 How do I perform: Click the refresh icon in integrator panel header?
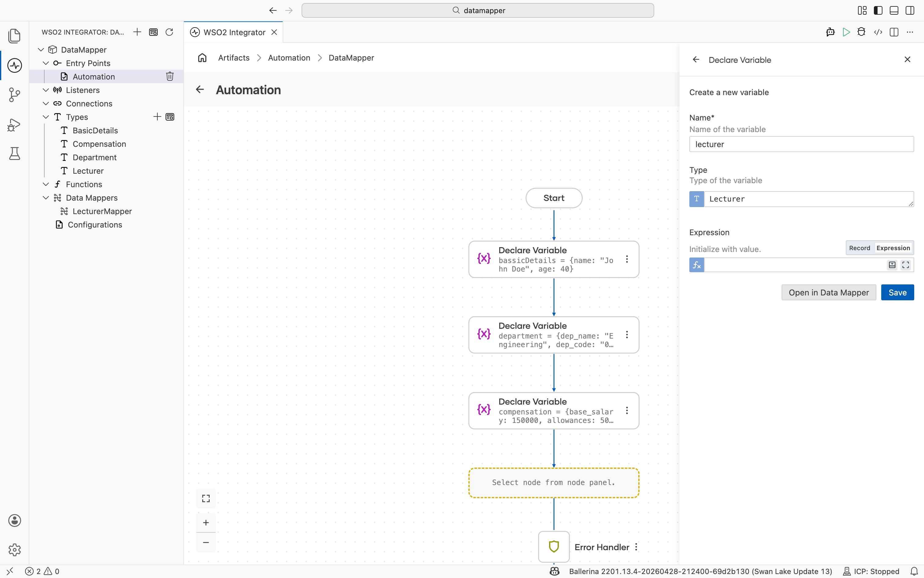tap(169, 32)
